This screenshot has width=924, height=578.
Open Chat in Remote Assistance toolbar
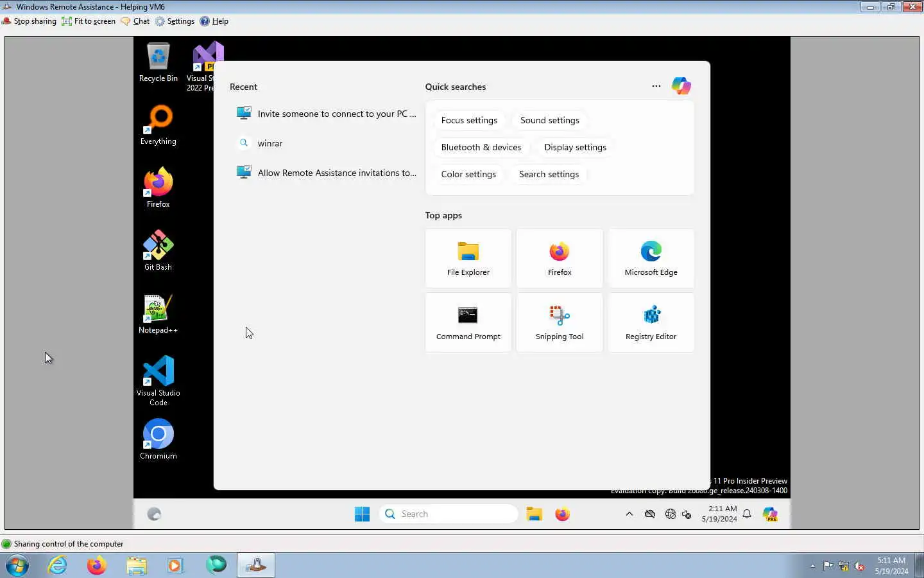(135, 21)
